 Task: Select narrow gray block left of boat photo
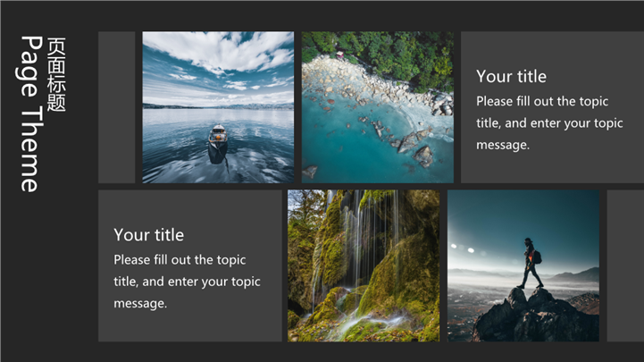[116, 107]
